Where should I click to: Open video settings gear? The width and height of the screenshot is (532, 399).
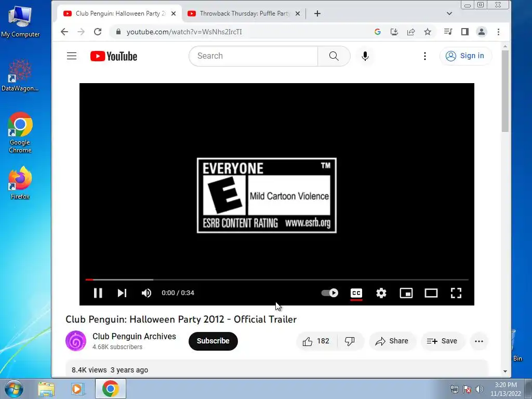(x=381, y=293)
